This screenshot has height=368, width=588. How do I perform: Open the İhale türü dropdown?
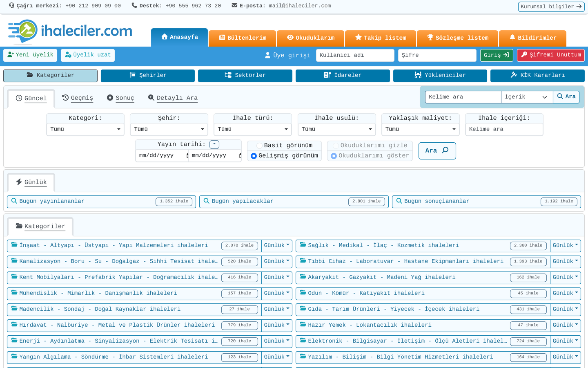pyautogui.click(x=253, y=129)
